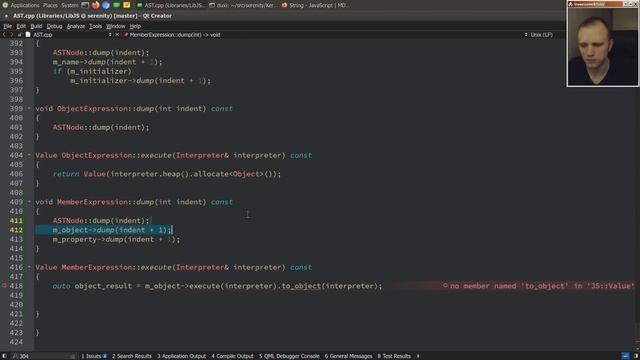Click the editor vertical scrollbar
The height and width of the screenshot is (360, 640).
(637, 194)
